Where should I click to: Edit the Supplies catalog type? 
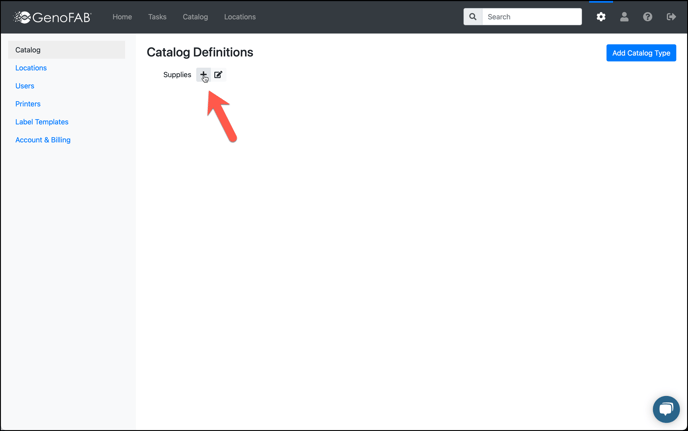pyautogui.click(x=218, y=75)
